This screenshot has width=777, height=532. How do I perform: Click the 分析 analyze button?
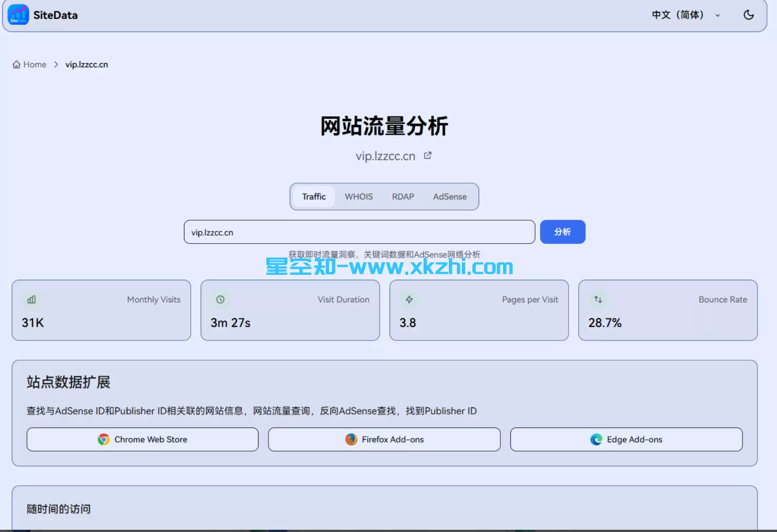[562, 231]
